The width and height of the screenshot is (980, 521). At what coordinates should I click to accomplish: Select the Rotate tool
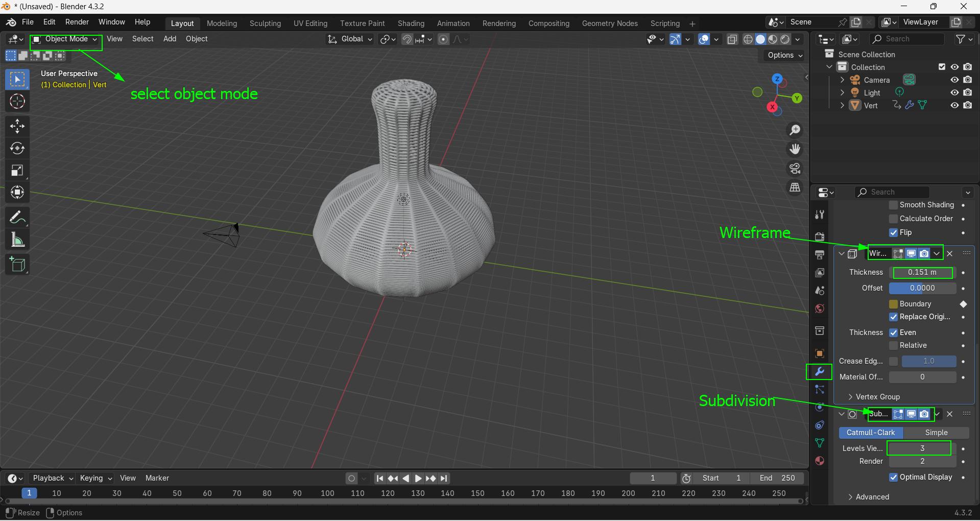coord(17,148)
